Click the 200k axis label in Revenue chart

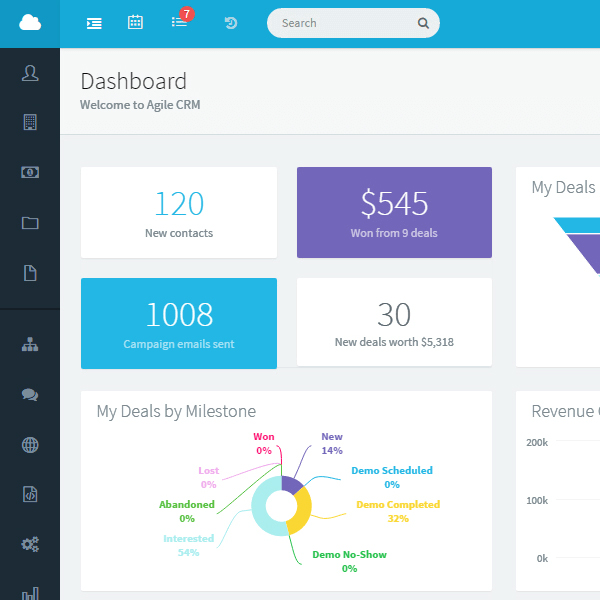point(537,443)
